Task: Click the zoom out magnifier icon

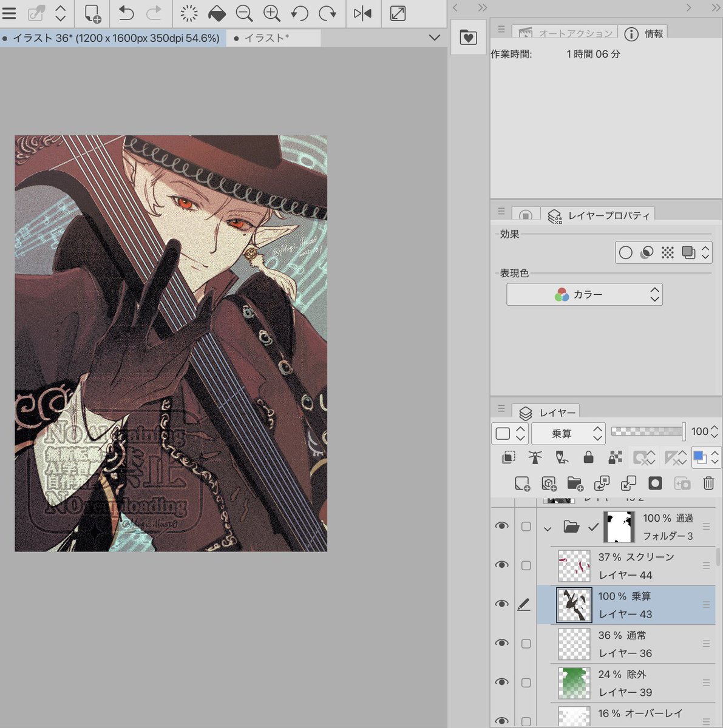Action: point(244,13)
